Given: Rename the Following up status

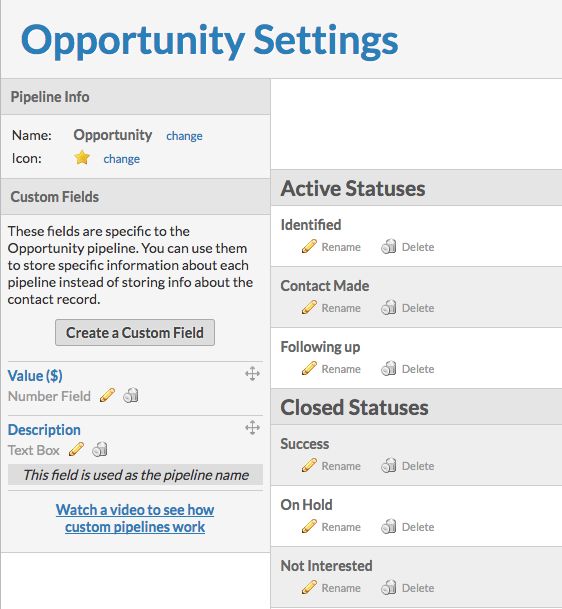Looking at the screenshot, I should [x=341, y=369].
